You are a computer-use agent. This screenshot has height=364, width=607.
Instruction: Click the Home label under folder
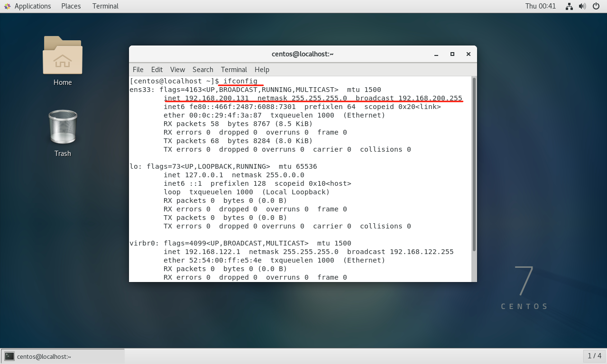tap(63, 82)
